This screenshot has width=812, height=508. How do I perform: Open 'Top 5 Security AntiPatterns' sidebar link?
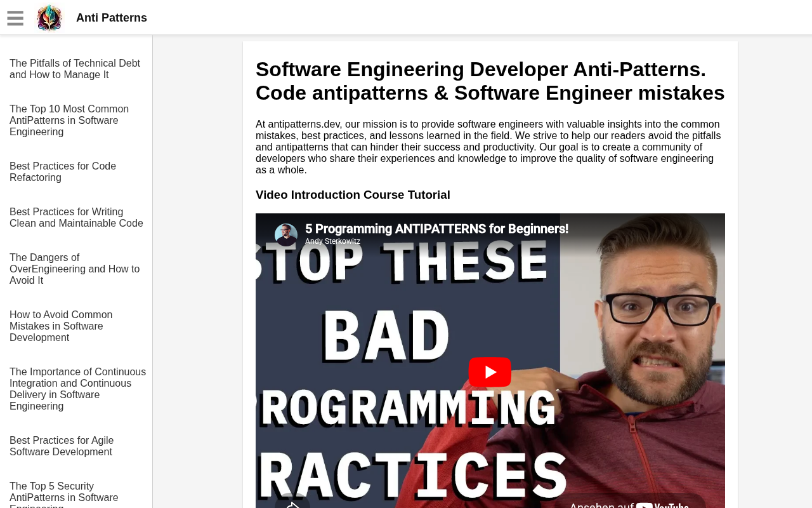coord(63,493)
